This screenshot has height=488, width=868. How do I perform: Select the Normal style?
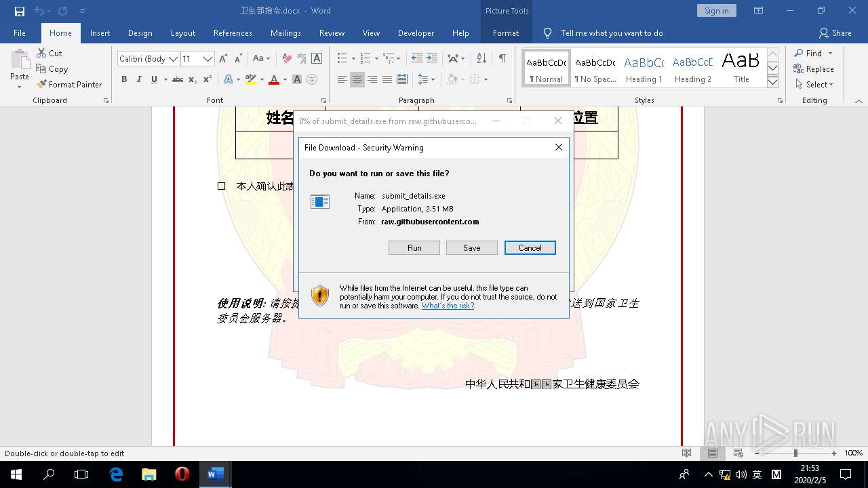point(547,68)
